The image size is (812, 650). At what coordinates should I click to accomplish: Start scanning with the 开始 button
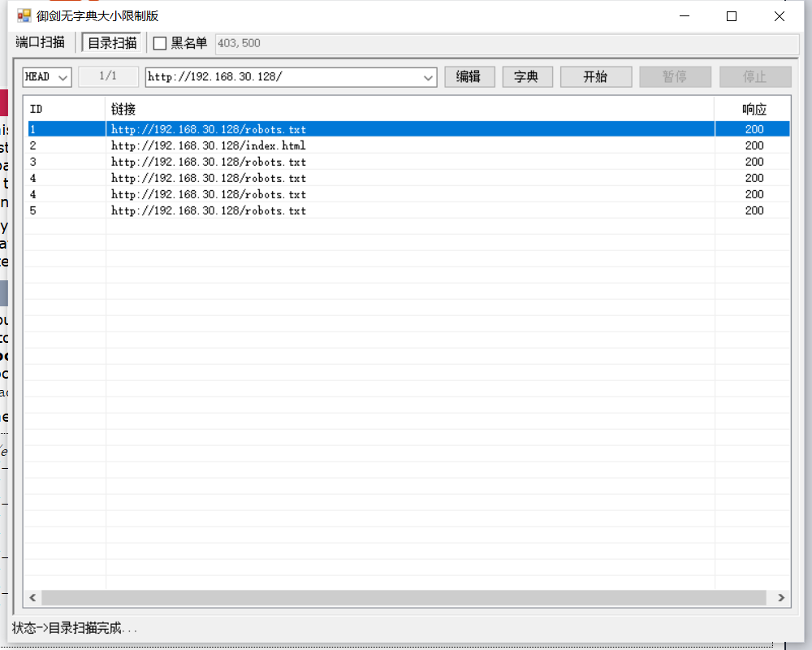595,76
